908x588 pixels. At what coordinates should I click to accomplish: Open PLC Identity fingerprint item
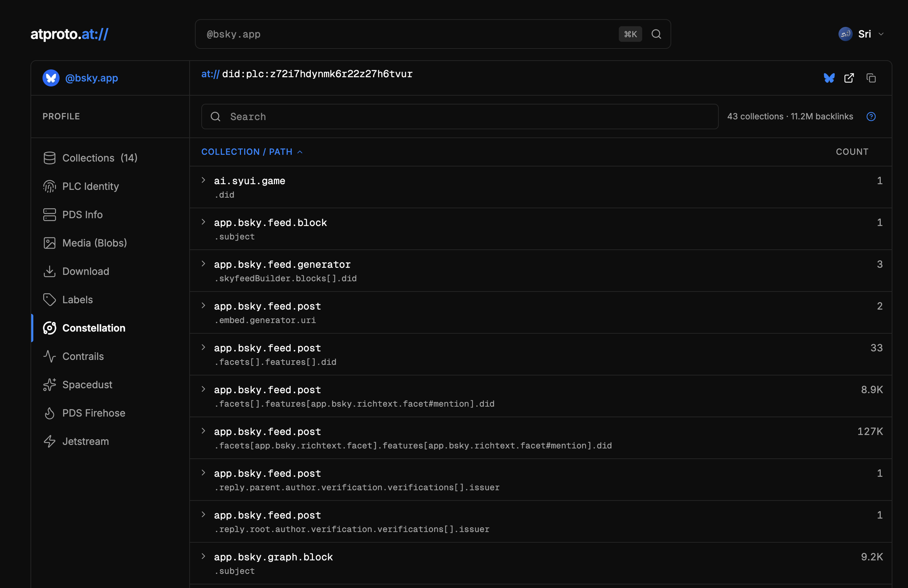(x=90, y=186)
